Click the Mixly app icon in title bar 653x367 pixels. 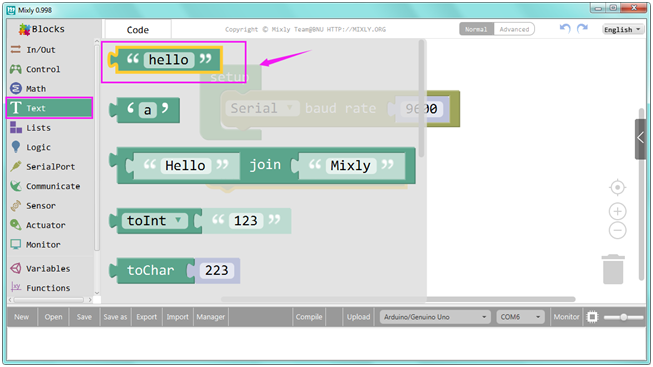(x=11, y=10)
